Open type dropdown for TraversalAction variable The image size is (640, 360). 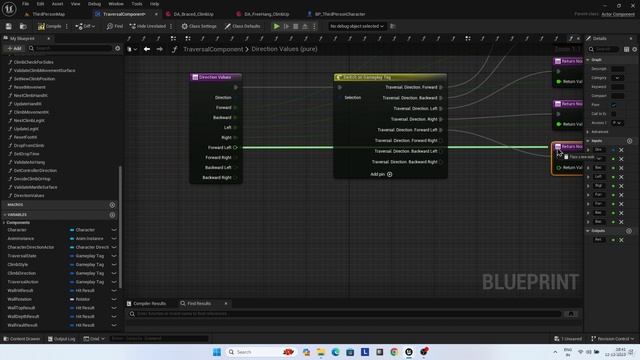tap(87, 282)
